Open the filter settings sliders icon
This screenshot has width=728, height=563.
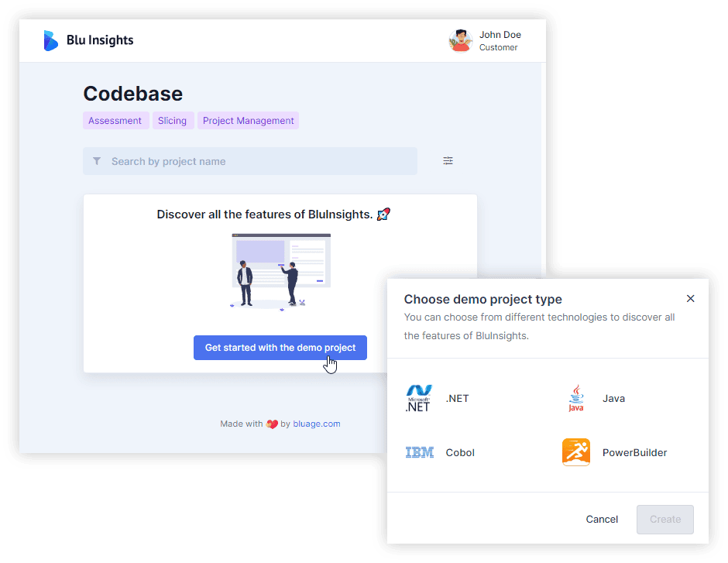coord(448,160)
